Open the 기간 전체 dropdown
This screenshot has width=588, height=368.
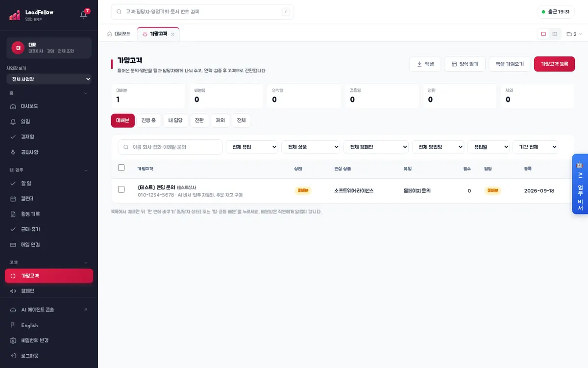pos(535,147)
